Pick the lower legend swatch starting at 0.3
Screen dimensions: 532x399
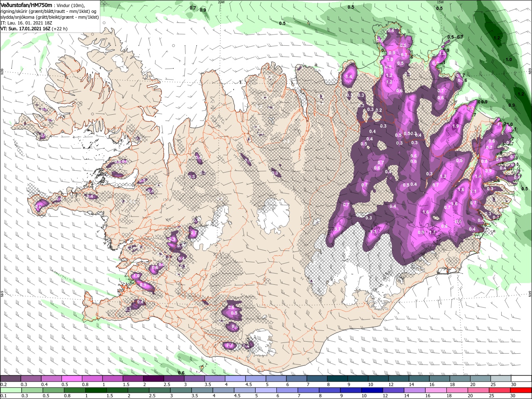pyautogui.click(x=32, y=390)
